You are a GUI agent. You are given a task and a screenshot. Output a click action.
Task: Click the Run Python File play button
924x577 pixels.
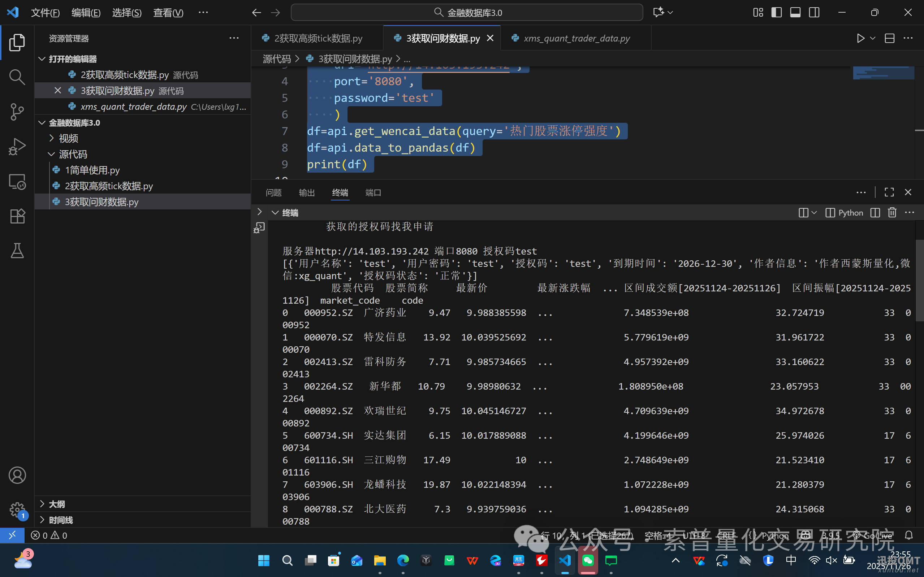point(860,38)
